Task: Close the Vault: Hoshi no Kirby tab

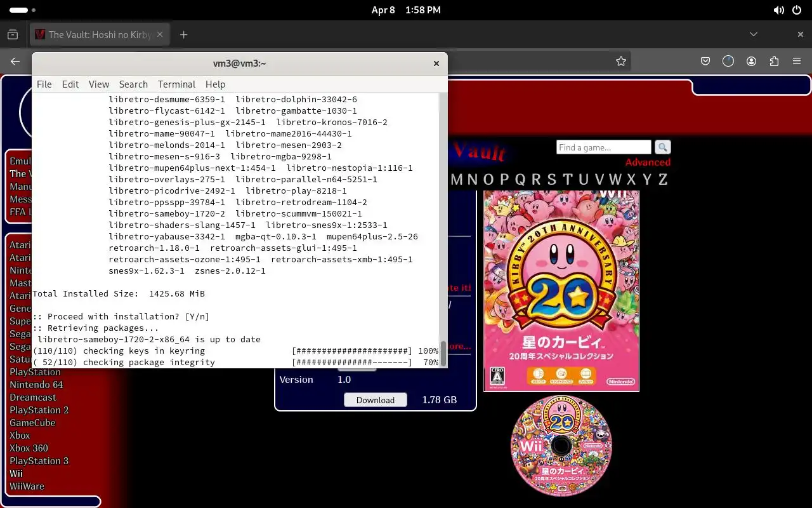Action: 160,34
